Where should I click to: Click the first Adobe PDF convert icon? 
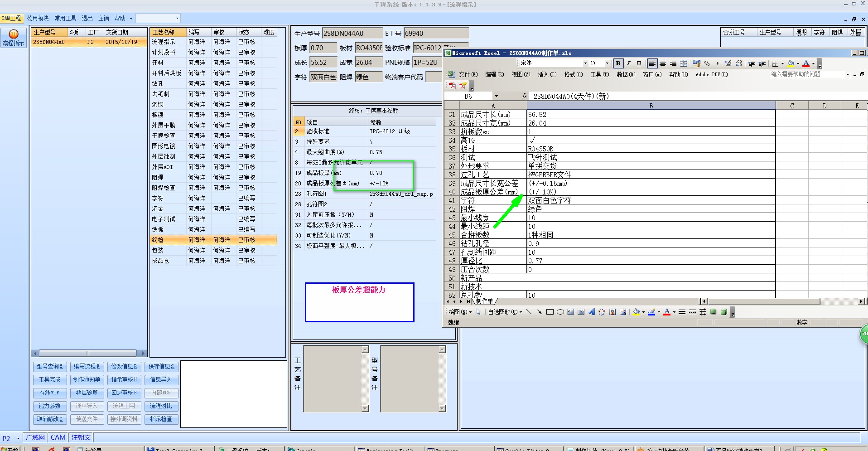[452, 86]
